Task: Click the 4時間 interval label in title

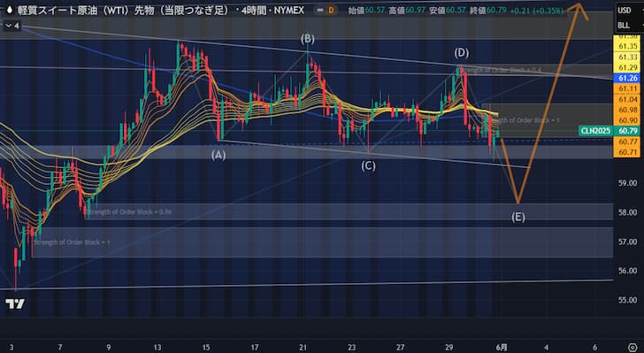Action: pos(254,11)
